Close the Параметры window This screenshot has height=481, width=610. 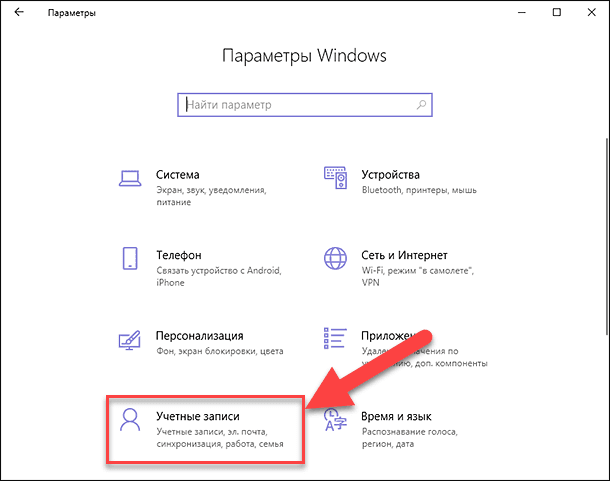click(x=592, y=12)
